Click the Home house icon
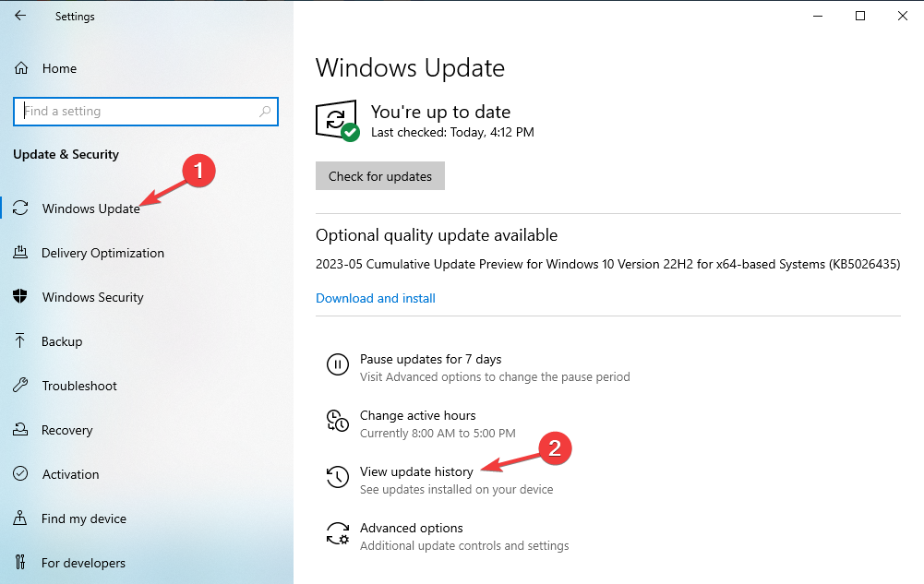 click(x=21, y=68)
